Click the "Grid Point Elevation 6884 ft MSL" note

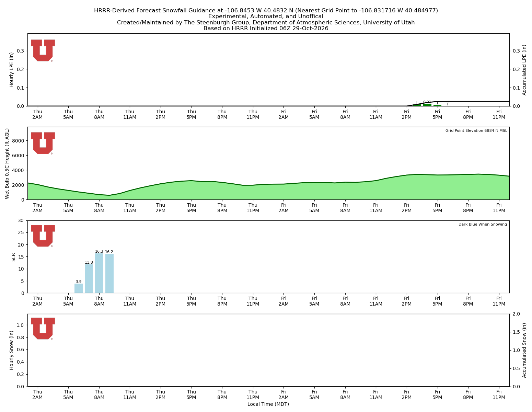476,131
